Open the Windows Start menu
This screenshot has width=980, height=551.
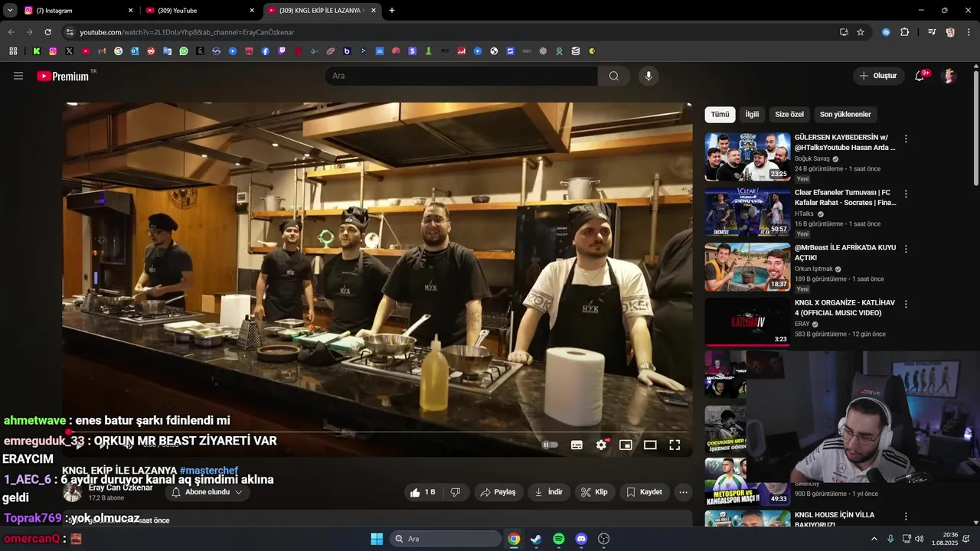377,539
